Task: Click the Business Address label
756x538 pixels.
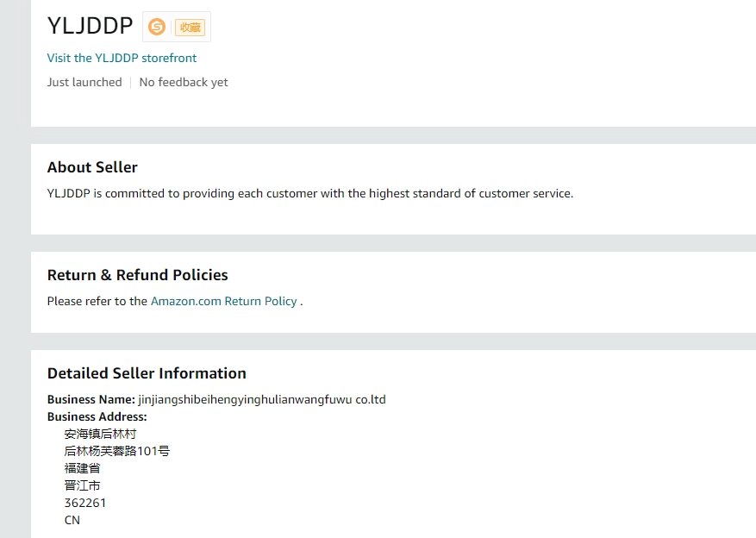Action: (x=97, y=416)
